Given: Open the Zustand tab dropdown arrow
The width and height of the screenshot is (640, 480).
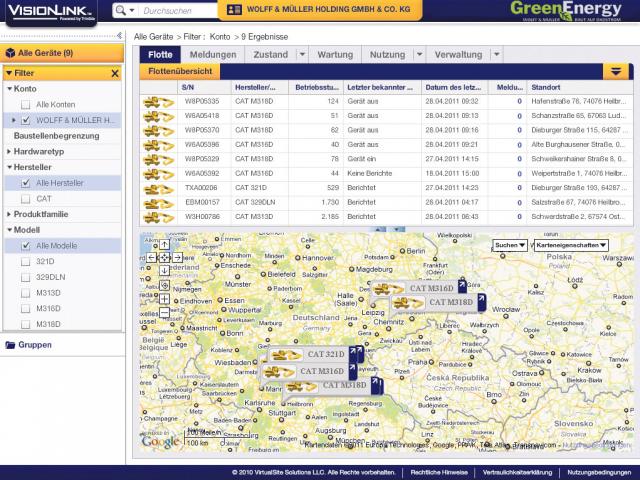Looking at the screenshot, I should click(x=302, y=54).
